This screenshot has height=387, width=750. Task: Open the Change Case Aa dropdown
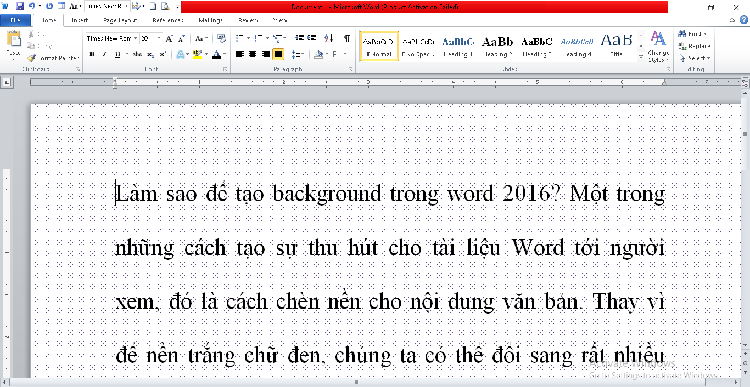[x=201, y=39]
